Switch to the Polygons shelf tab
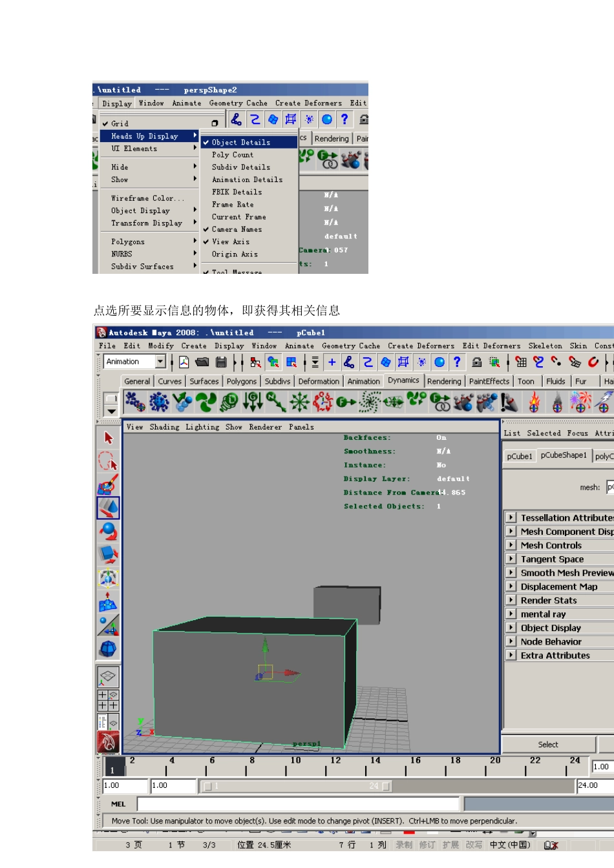This screenshot has width=614, height=868. pos(241,382)
